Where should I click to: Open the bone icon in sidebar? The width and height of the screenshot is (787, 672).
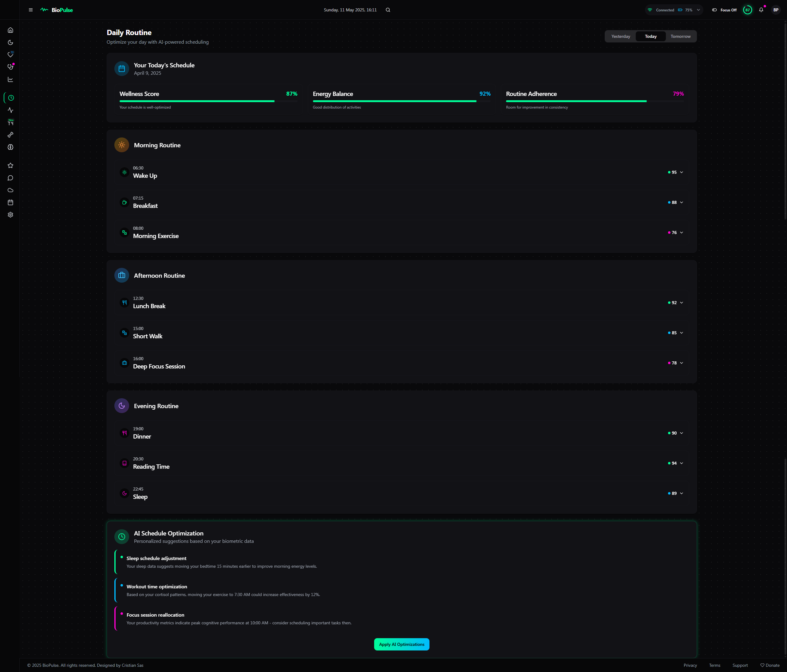coord(11,134)
